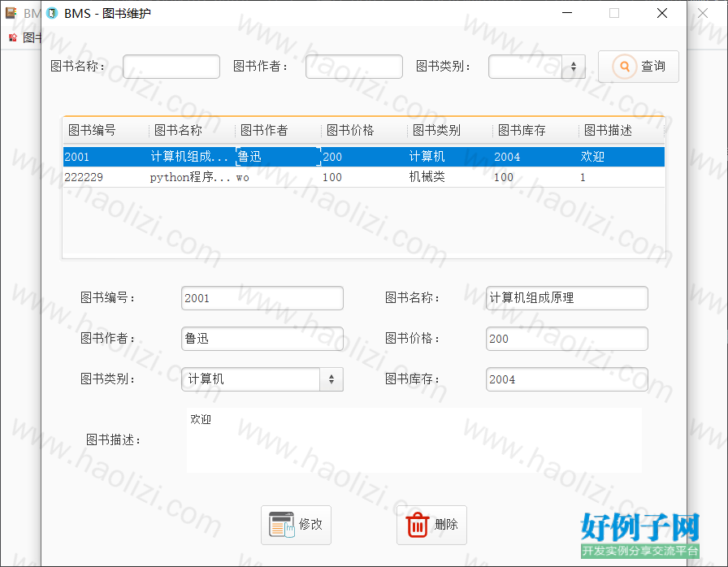This screenshot has height=567, width=728.
Task: Click the 图书编号 field containing 2001
Action: pos(262,298)
